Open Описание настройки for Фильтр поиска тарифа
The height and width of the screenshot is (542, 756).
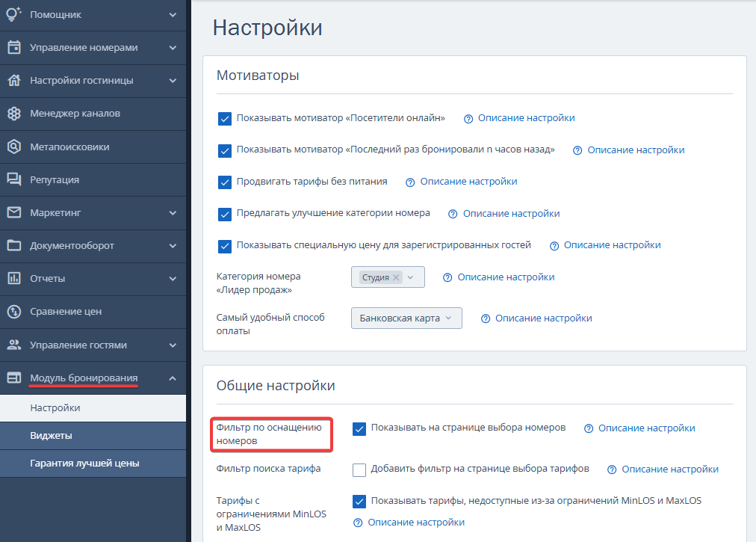click(669, 469)
